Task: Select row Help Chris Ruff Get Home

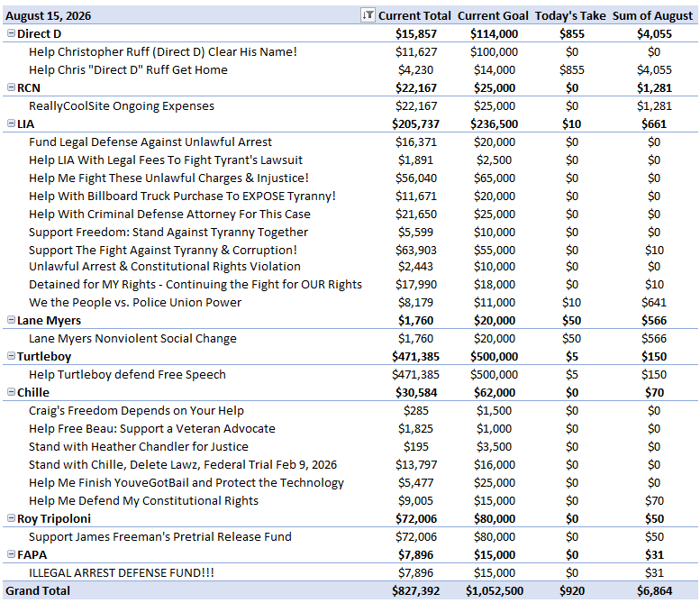Action: [128, 69]
